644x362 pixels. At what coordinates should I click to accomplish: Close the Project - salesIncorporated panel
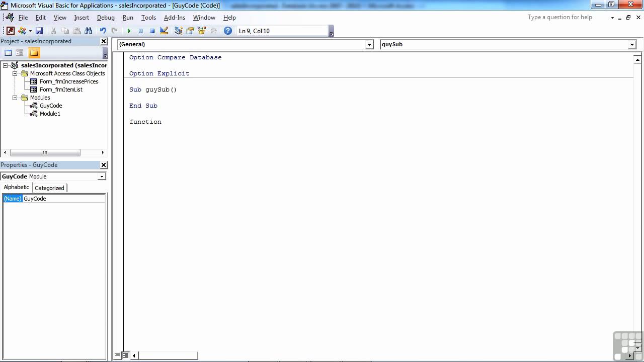pyautogui.click(x=104, y=41)
